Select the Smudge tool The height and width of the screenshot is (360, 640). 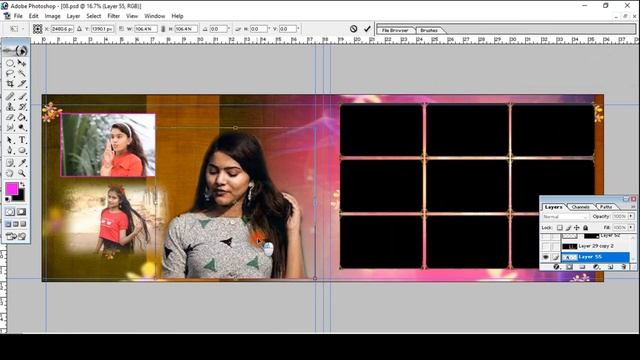[x=10, y=127]
